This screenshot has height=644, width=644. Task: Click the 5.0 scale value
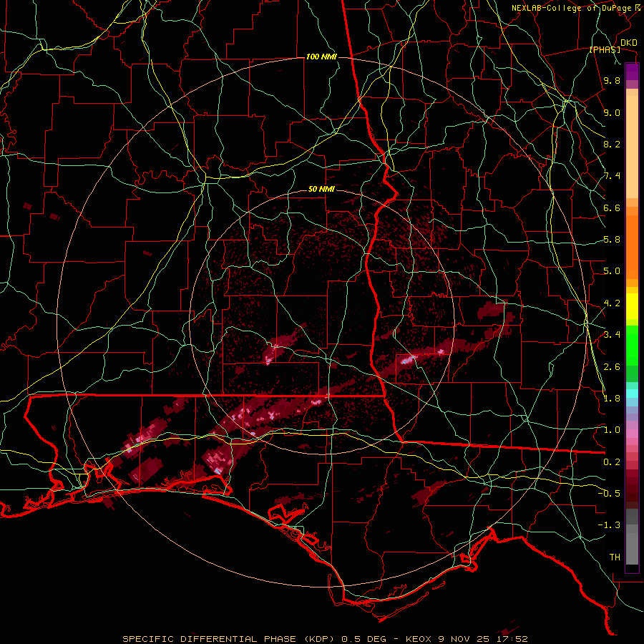(612, 271)
